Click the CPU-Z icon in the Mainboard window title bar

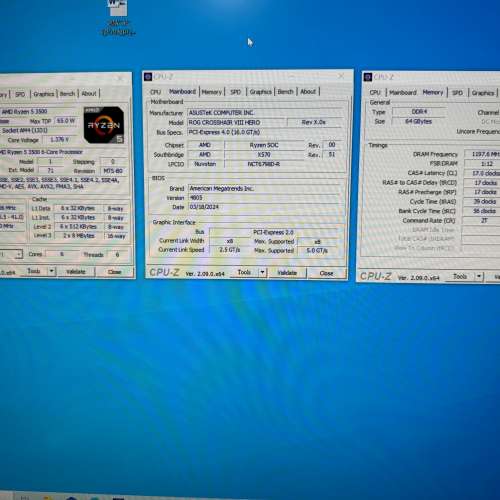click(x=148, y=77)
